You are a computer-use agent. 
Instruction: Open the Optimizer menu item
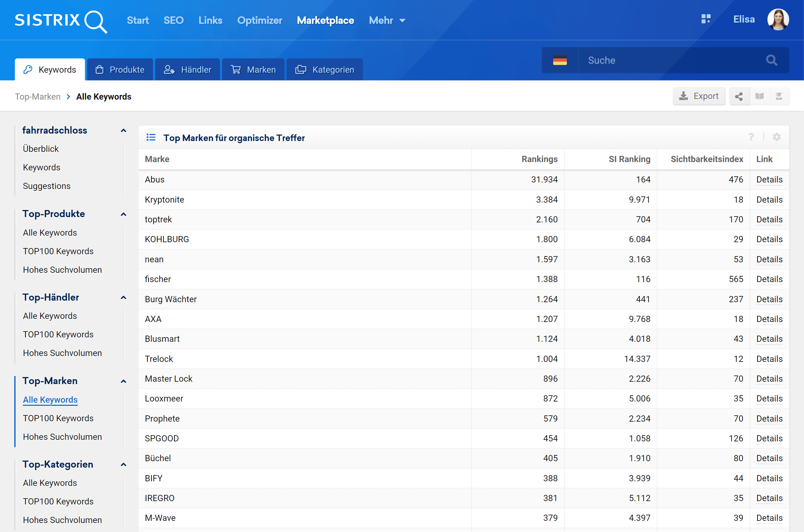(259, 20)
